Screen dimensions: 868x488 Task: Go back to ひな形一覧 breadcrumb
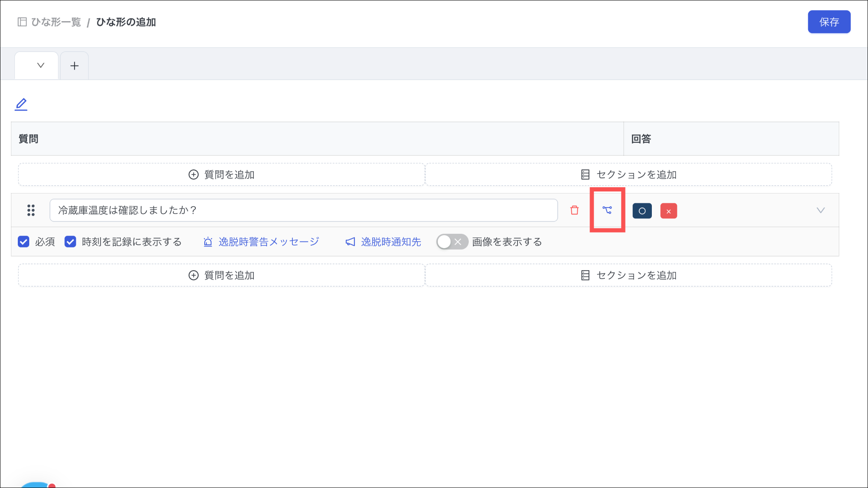tap(56, 22)
